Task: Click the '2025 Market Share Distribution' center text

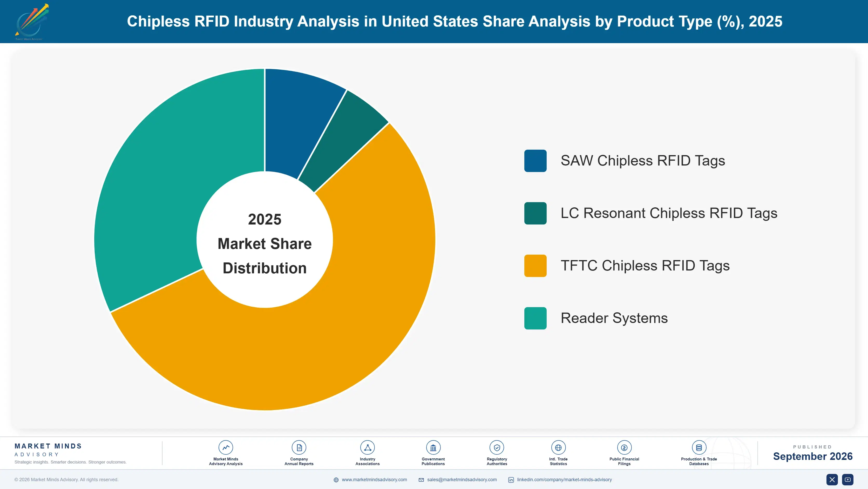Action: click(x=265, y=243)
